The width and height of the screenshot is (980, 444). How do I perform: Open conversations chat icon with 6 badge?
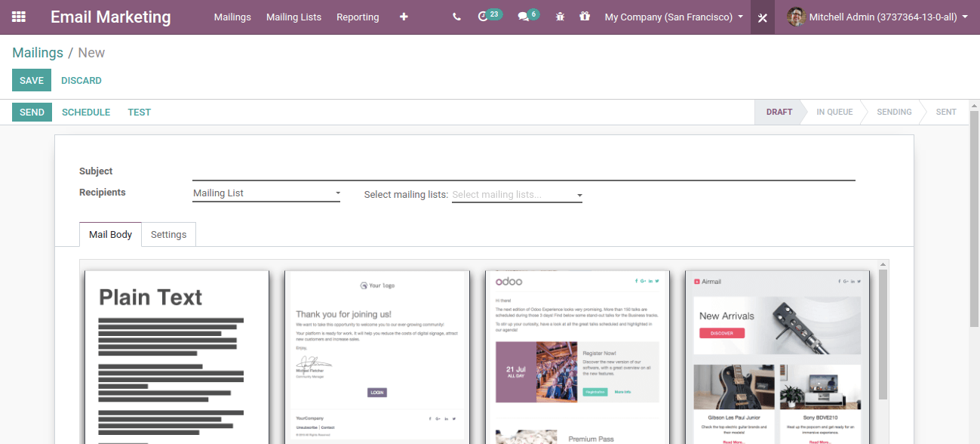(528, 16)
